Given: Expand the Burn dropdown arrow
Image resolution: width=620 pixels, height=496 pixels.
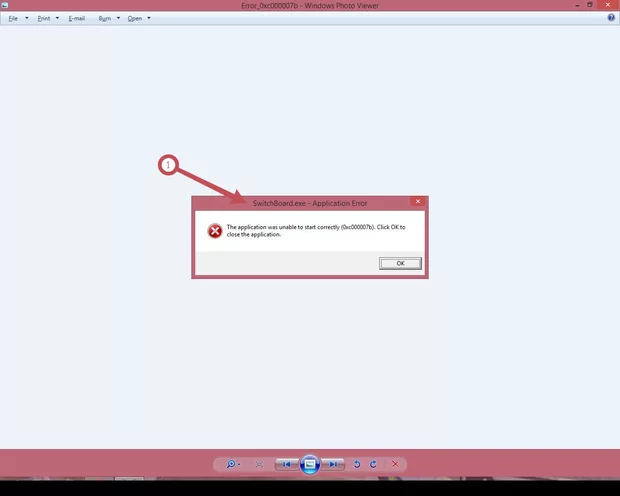Looking at the screenshot, I should [x=118, y=18].
